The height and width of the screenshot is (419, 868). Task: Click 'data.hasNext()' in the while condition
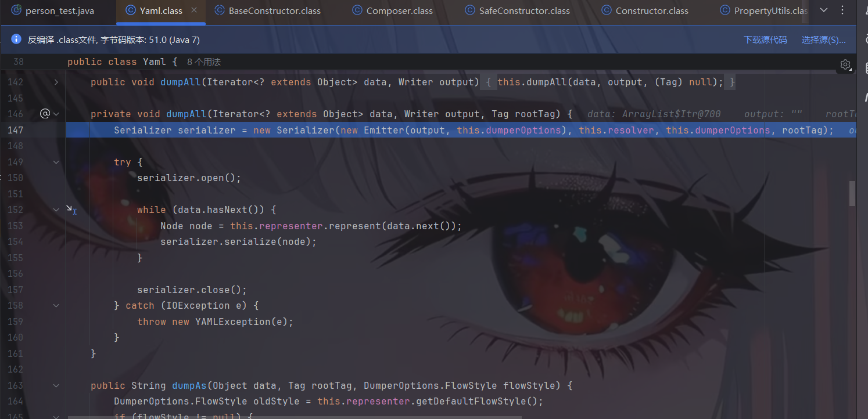click(x=221, y=209)
